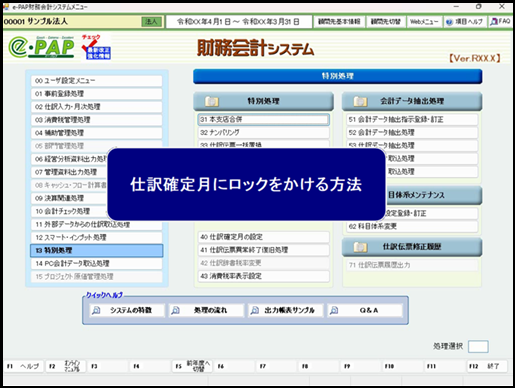Select 15 プロジェクト原価管理処理

96,276
